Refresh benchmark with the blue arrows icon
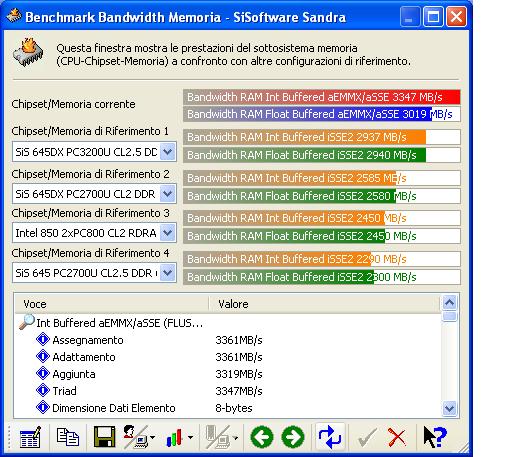Screen dimensions: 512x457 point(330,437)
